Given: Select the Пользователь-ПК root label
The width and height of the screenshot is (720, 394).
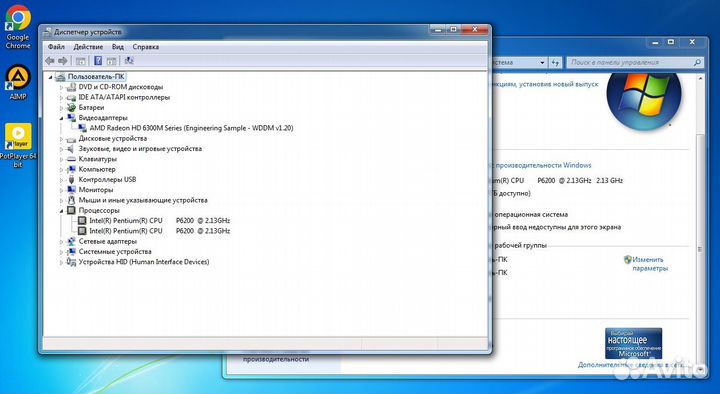Looking at the screenshot, I should [96, 77].
